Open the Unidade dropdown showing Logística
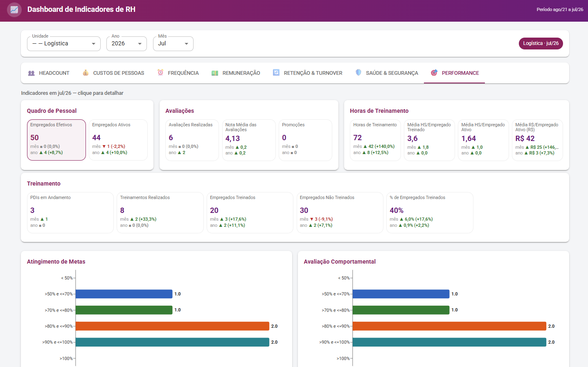The width and height of the screenshot is (588, 367). coord(64,44)
